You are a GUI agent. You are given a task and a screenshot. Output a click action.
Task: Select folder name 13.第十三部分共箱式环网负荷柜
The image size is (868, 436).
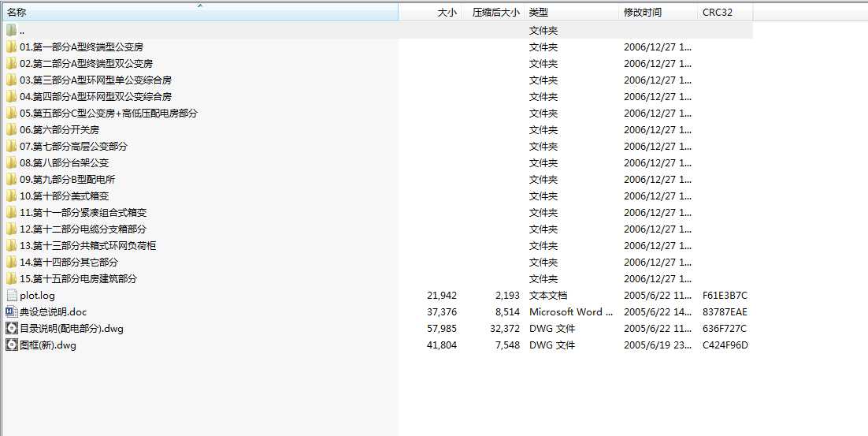pos(87,245)
